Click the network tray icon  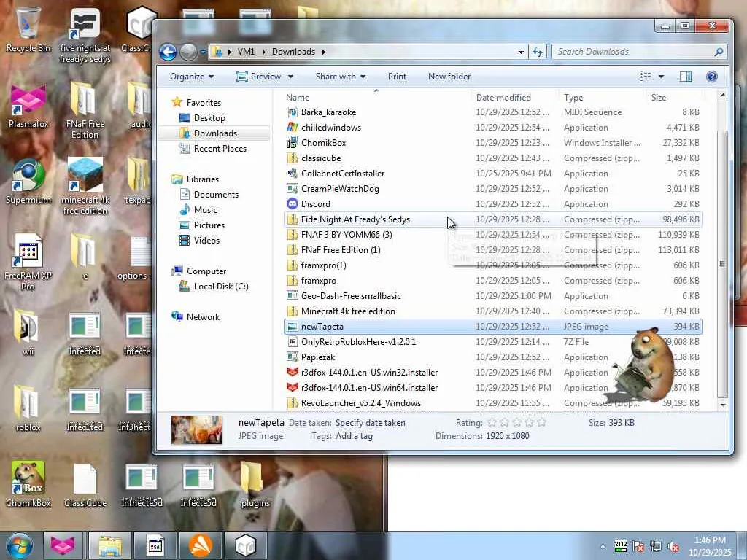[656, 547]
